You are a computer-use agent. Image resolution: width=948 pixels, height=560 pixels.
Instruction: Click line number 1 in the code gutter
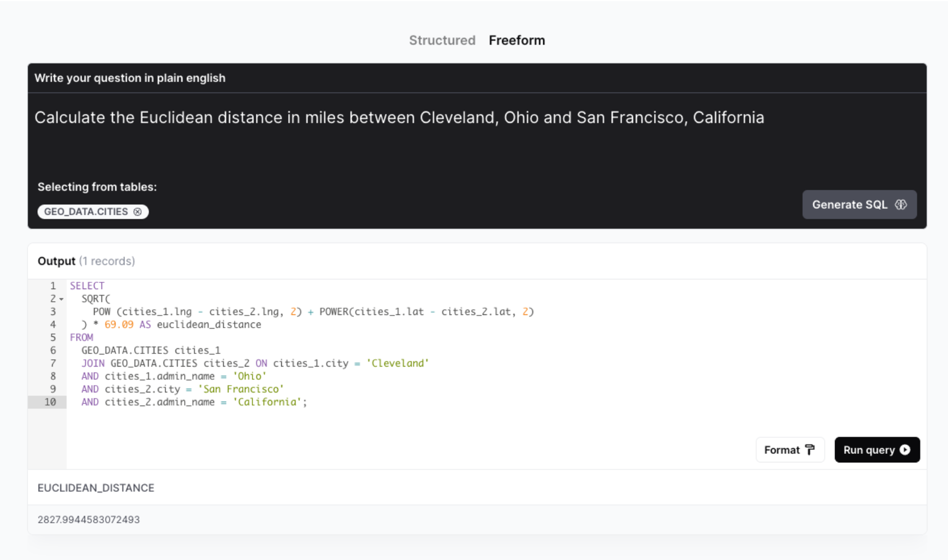click(x=53, y=285)
